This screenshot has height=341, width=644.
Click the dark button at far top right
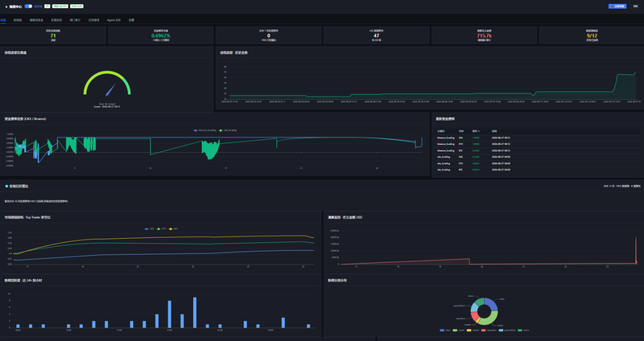click(635, 6)
